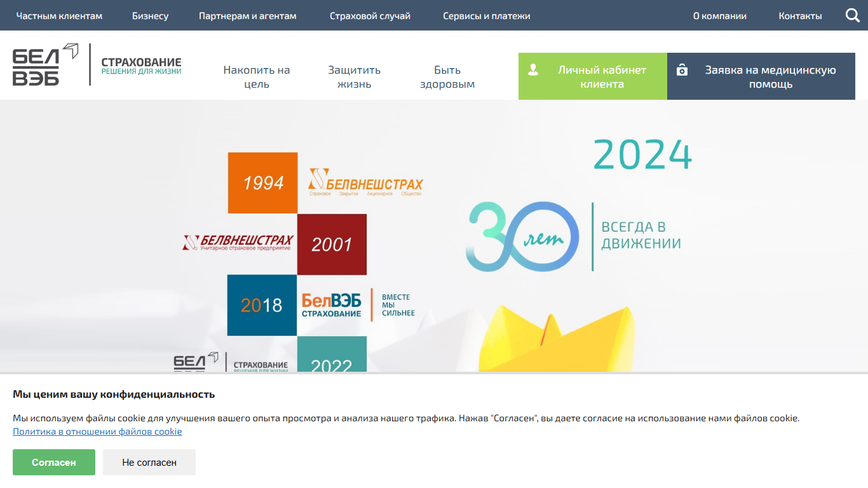Click Заявка на медицинскую помощь
Viewport: 868px width, 488px height.
[761, 76]
